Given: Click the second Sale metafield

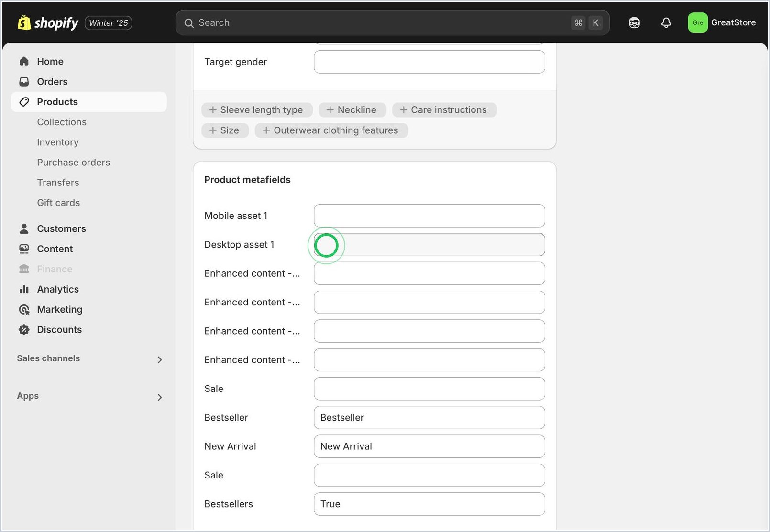Looking at the screenshot, I should 429,475.
